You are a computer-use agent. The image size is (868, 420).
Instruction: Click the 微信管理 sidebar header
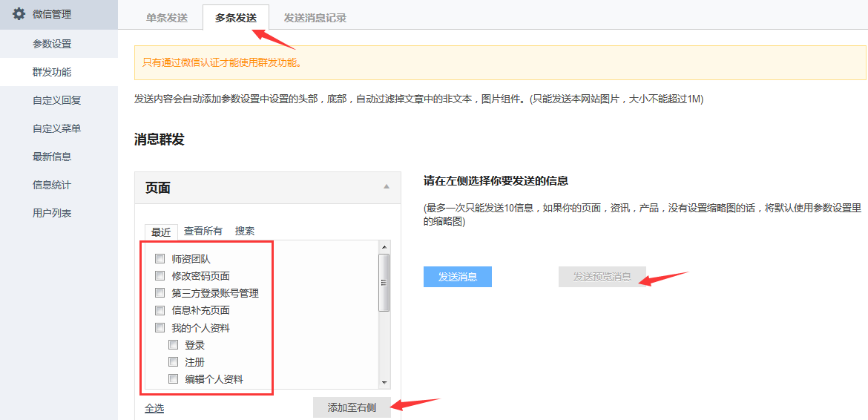[59, 14]
